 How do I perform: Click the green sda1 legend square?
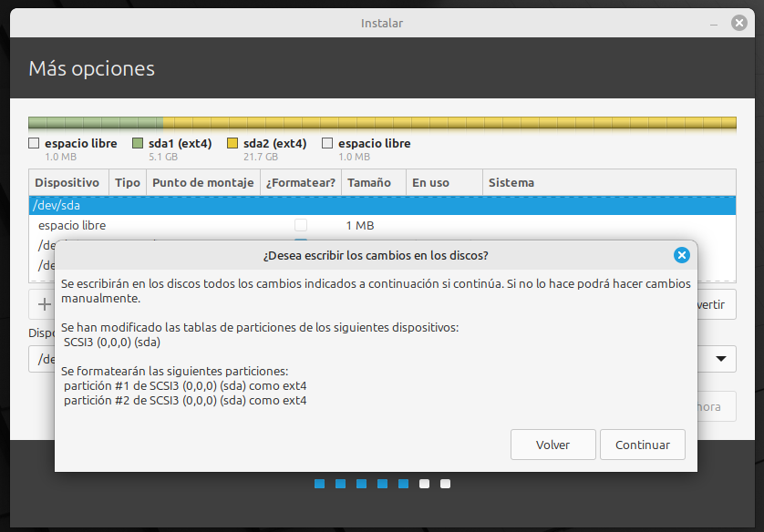138,143
